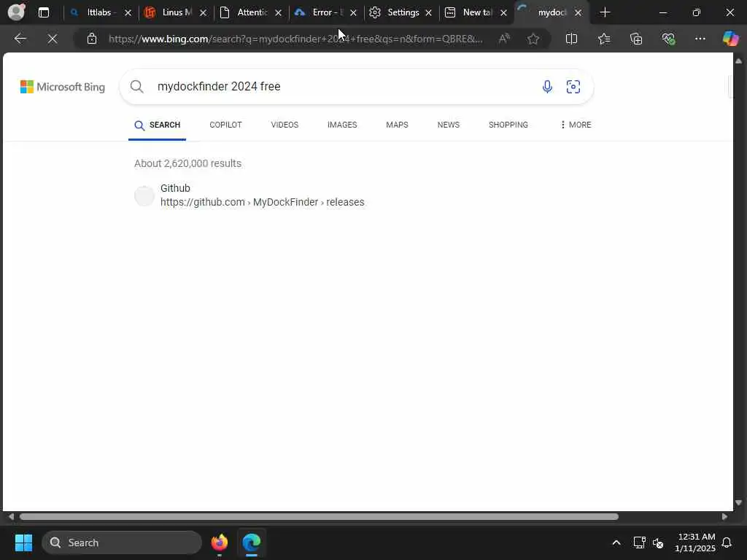Click the browser address bar URL
Screen dimensions: 747x560
(295, 39)
